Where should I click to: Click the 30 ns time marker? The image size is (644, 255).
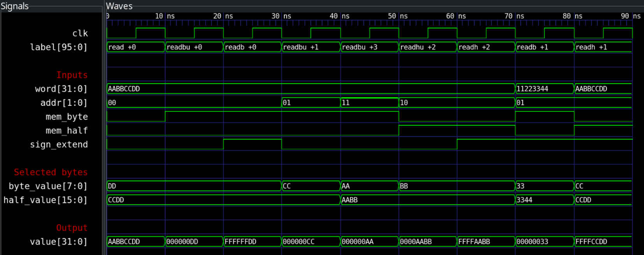282,16
